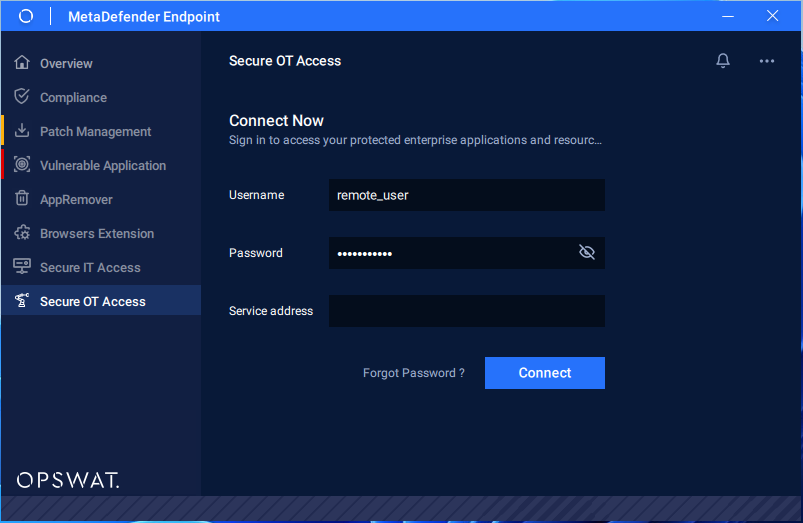Click the Vulnerable Application target icon

coord(22,164)
